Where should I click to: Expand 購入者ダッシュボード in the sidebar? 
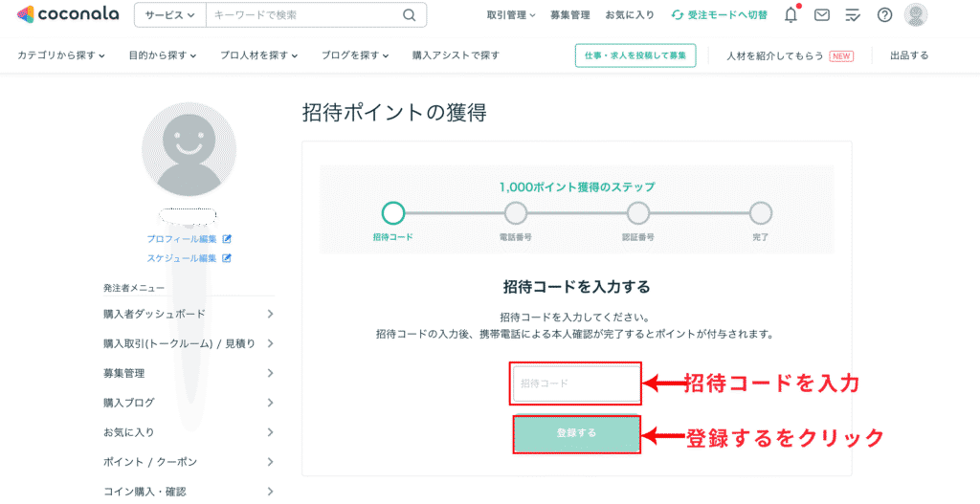pyautogui.click(x=189, y=314)
